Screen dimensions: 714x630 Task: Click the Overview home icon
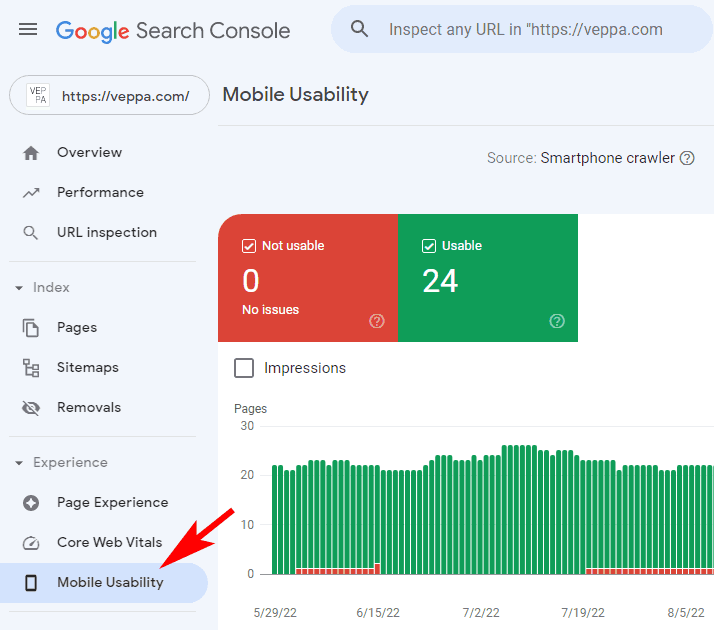coord(31,153)
